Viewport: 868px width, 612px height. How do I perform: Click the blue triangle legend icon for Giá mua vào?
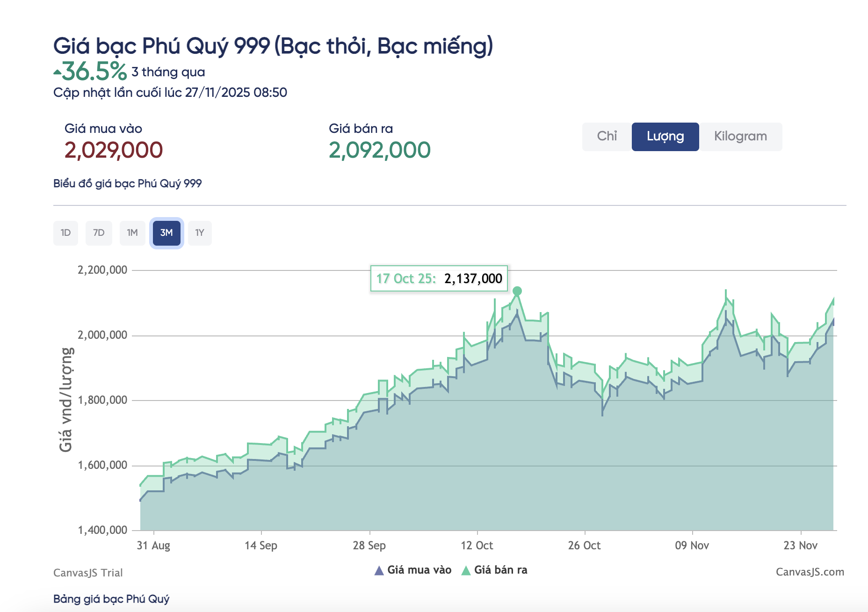pos(379,570)
